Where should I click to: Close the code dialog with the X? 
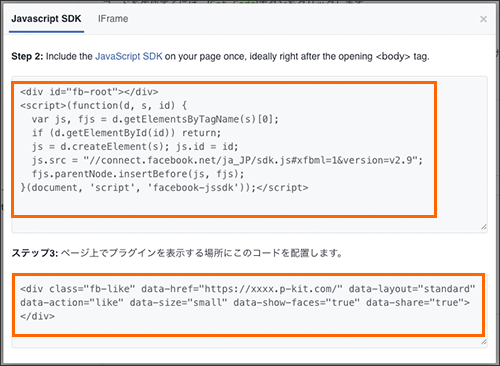pyautogui.click(x=483, y=19)
